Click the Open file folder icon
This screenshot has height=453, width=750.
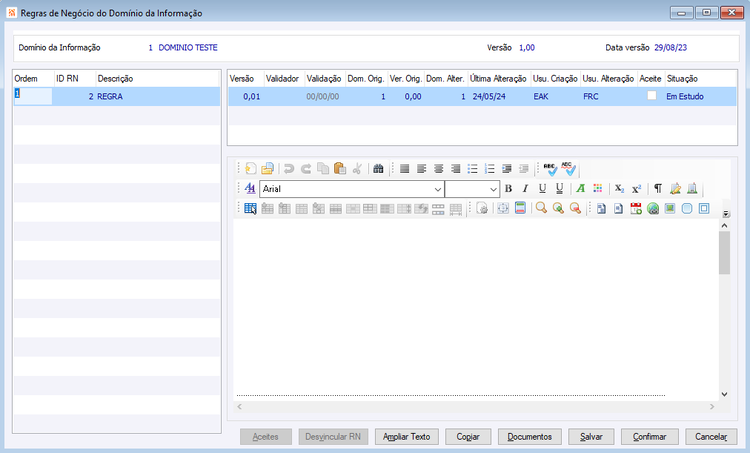[267, 168]
